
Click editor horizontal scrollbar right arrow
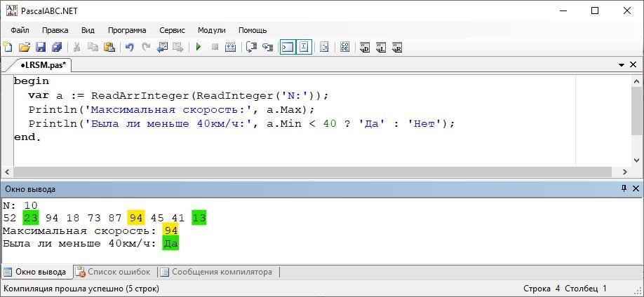point(625,172)
